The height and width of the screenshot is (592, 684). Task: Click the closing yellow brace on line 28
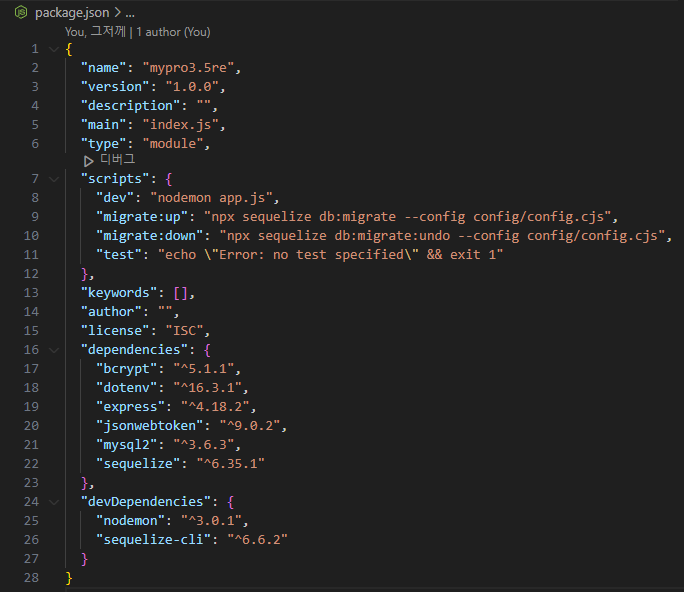click(x=69, y=578)
